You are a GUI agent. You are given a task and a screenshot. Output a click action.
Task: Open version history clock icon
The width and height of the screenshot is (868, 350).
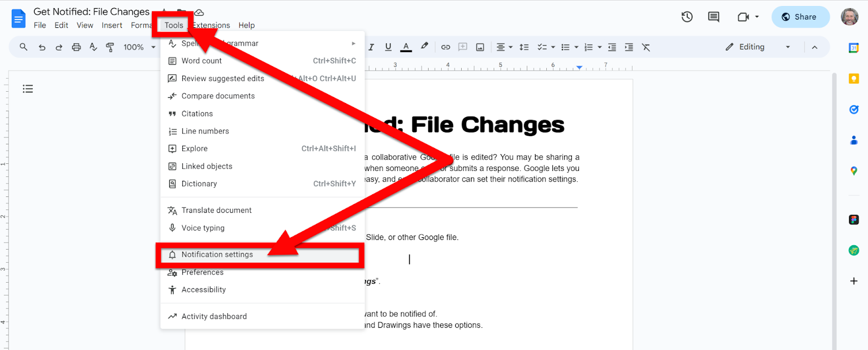coord(687,17)
